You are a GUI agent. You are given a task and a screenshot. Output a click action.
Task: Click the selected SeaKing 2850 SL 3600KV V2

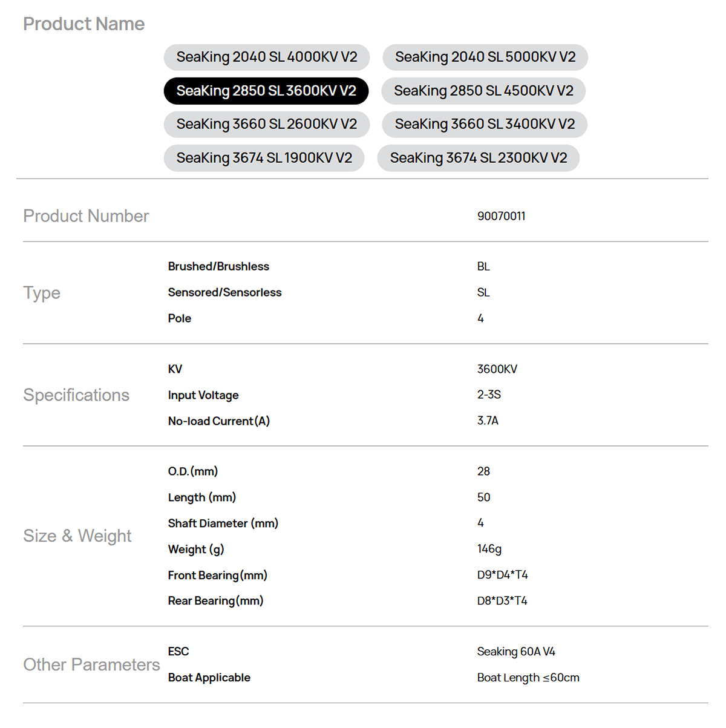(x=266, y=91)
